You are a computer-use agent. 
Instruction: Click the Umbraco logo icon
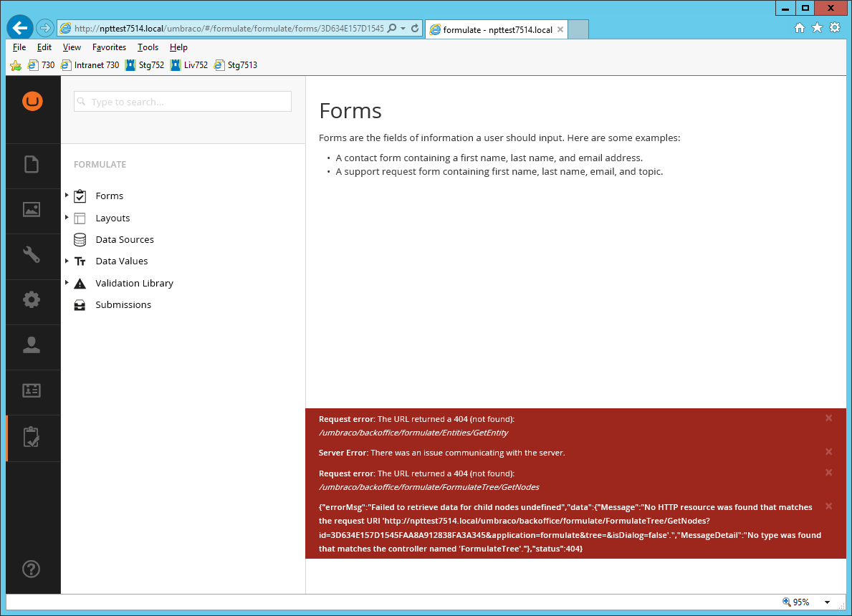point(32,101)
